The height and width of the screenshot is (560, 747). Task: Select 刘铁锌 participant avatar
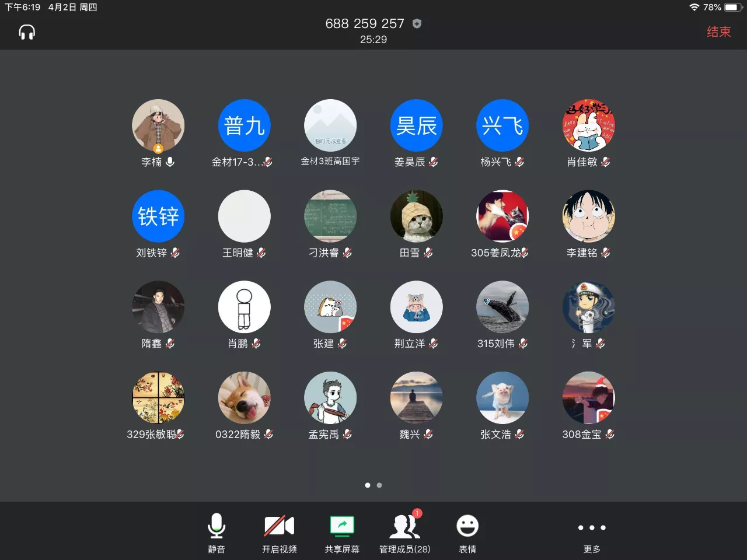click(158, 216)
